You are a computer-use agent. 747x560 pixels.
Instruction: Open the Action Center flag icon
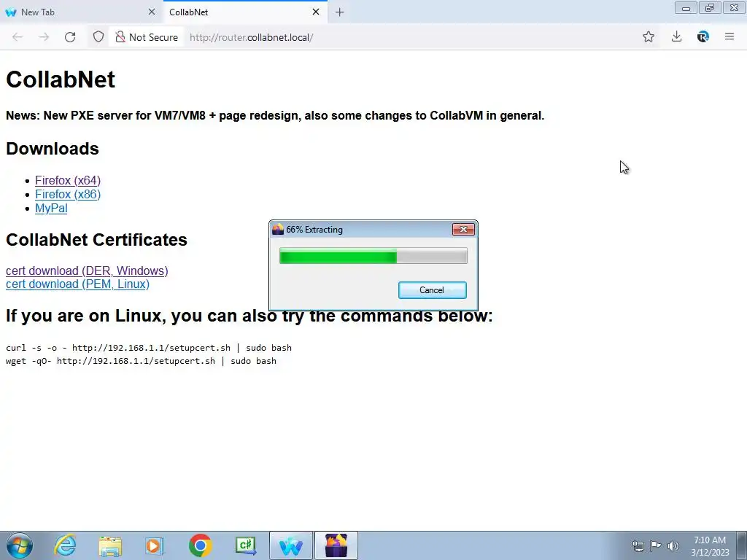[x=656, y=546]
